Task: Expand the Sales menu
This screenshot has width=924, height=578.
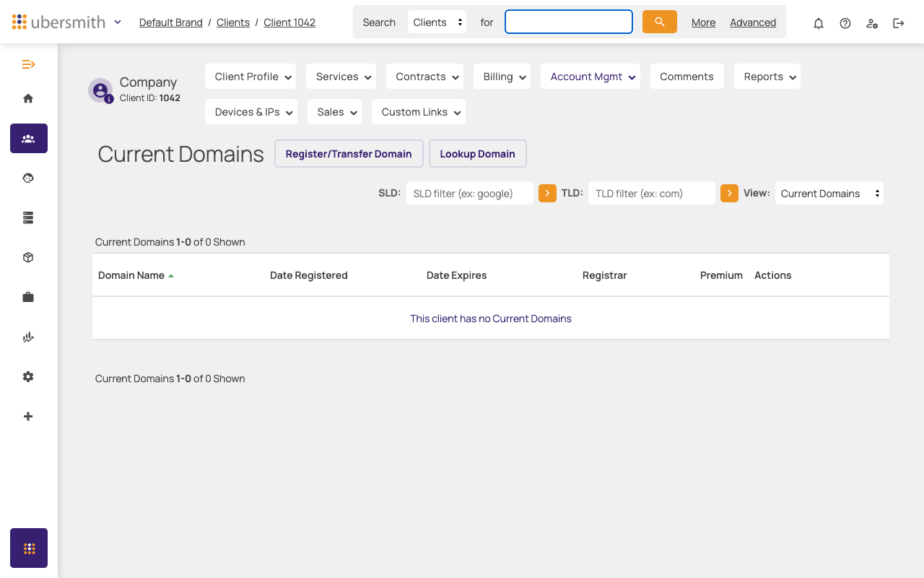Action: pyautogui.click(x=334, y=112)
